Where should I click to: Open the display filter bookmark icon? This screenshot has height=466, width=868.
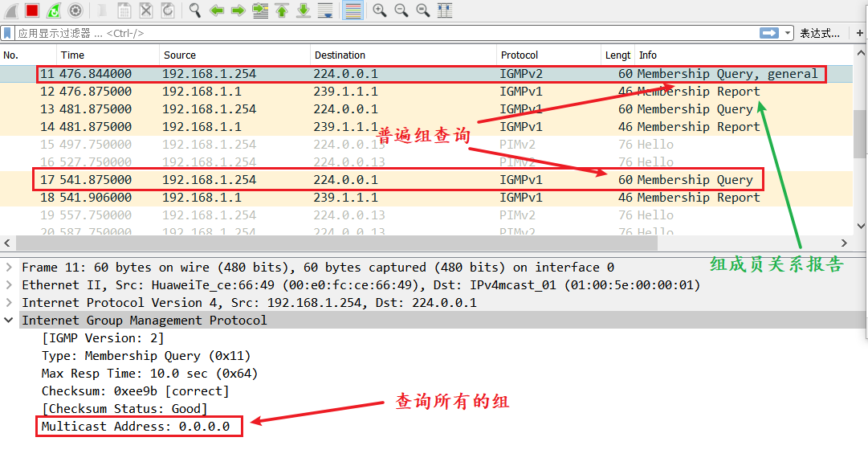(7, 33)
